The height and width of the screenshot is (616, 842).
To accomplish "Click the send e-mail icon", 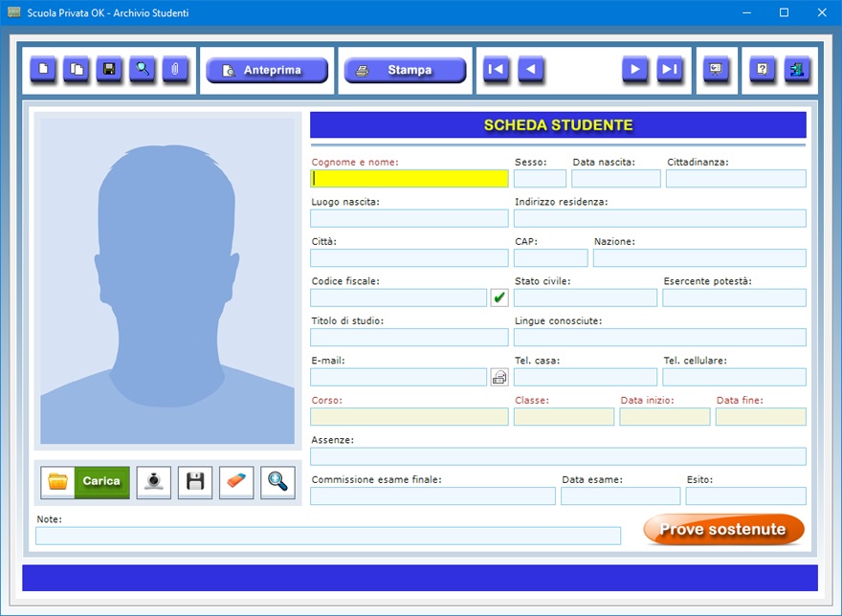I will [499, 377].
